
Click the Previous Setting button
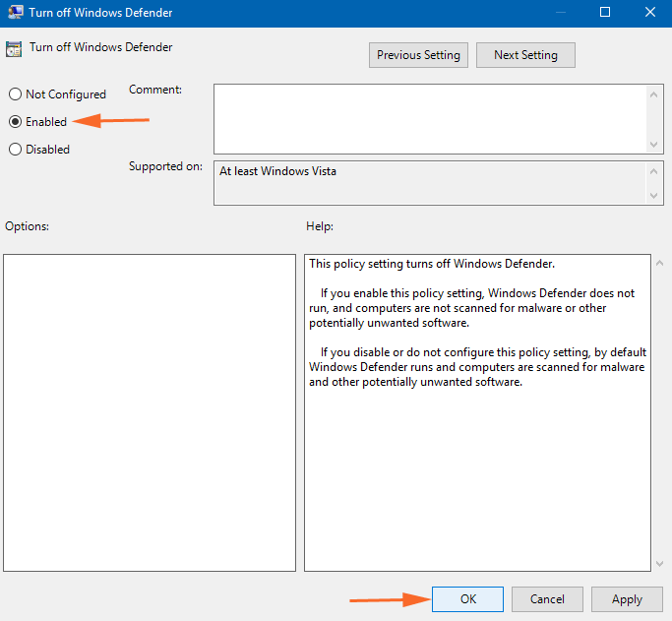(418, 55)
